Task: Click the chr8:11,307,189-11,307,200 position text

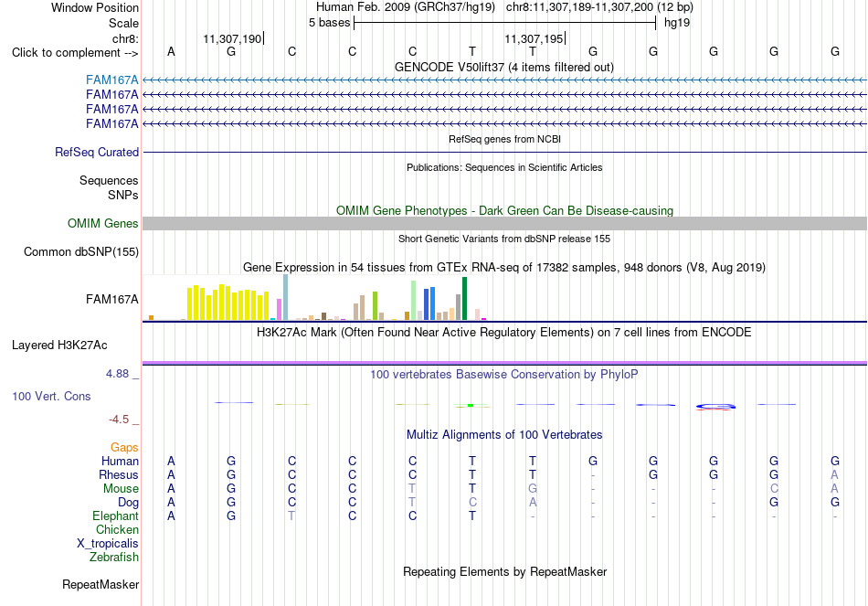Action: [599, 7]
